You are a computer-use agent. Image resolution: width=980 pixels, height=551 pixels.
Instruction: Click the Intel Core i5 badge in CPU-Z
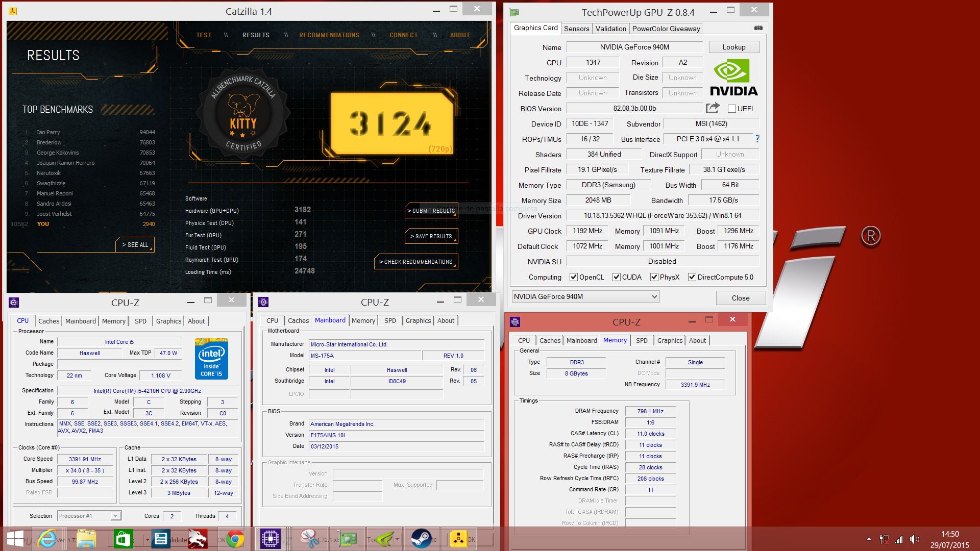tap(211, 359)
